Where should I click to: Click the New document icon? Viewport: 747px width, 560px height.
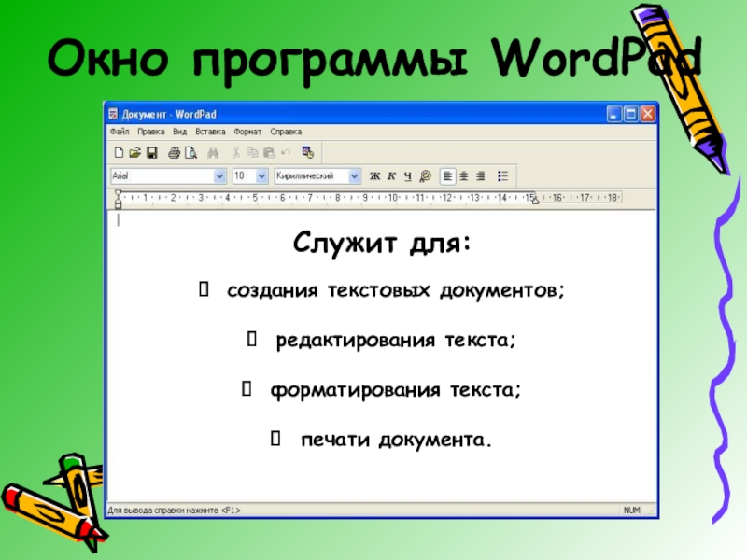point(119,153)
